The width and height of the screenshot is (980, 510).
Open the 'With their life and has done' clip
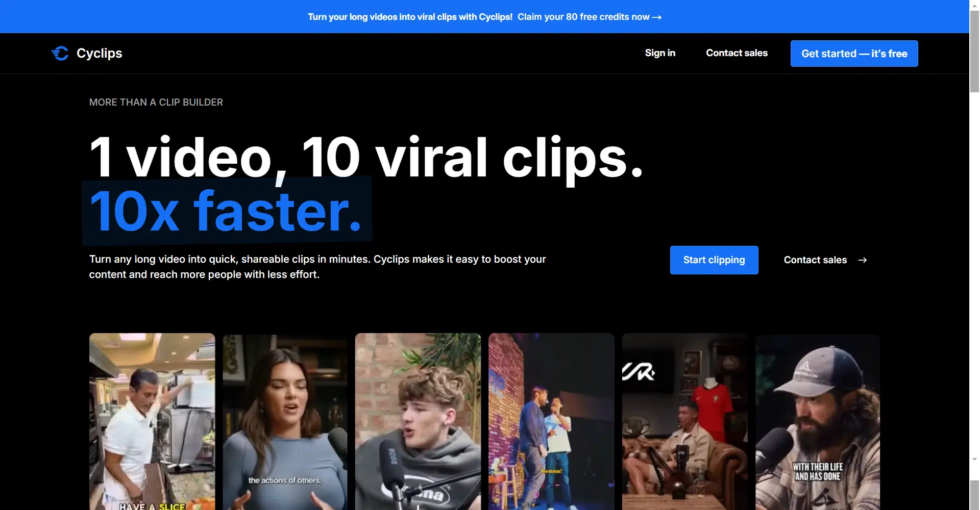click(x=817, y=421)
